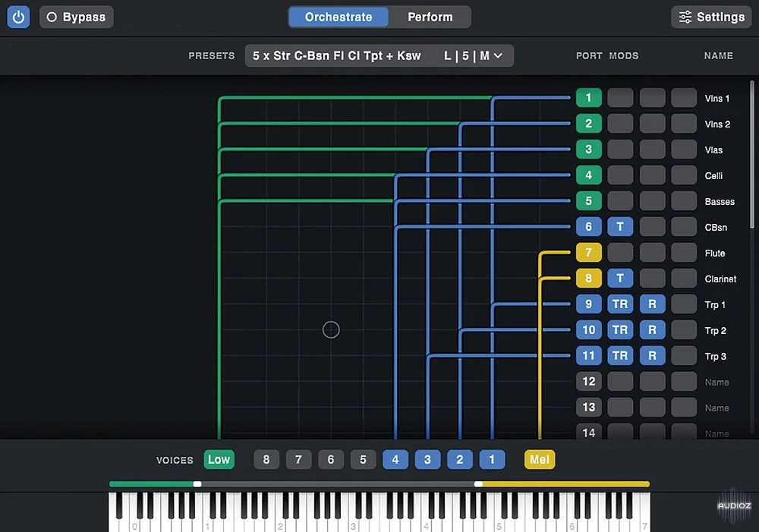
Task: Toggle the T mod on CBsn row
Action: click(x=620, y=227)
